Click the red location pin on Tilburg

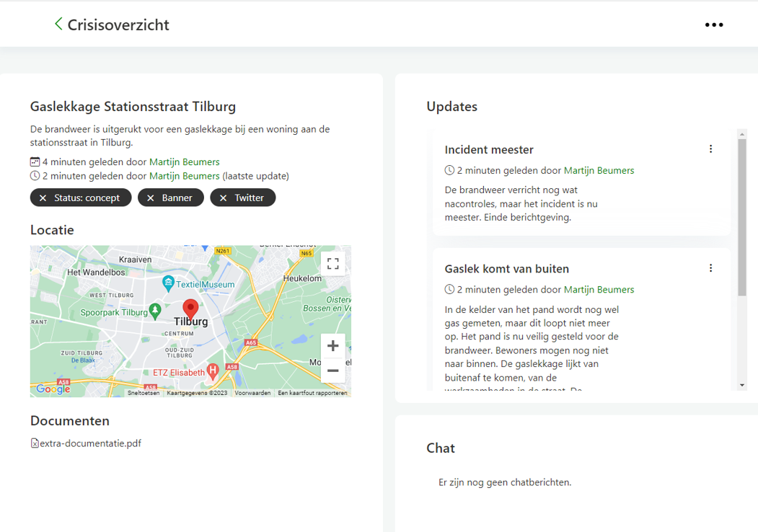[x=190, y=308]
